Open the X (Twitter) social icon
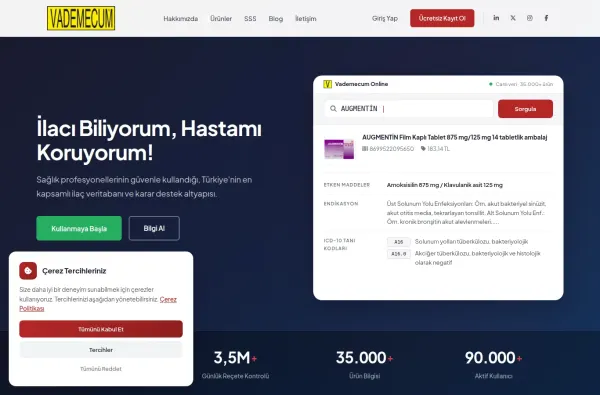Viewport: 600px width, 395px height. click(x=513, y=18)
